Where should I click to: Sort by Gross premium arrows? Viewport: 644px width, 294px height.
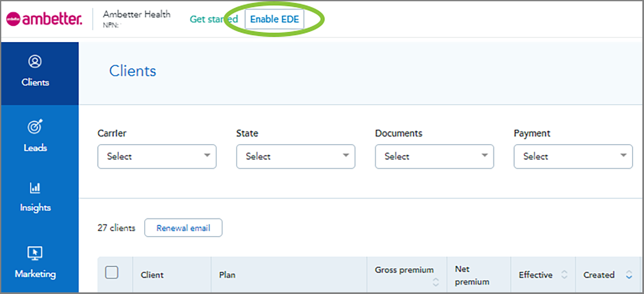[x=436, y=282]
